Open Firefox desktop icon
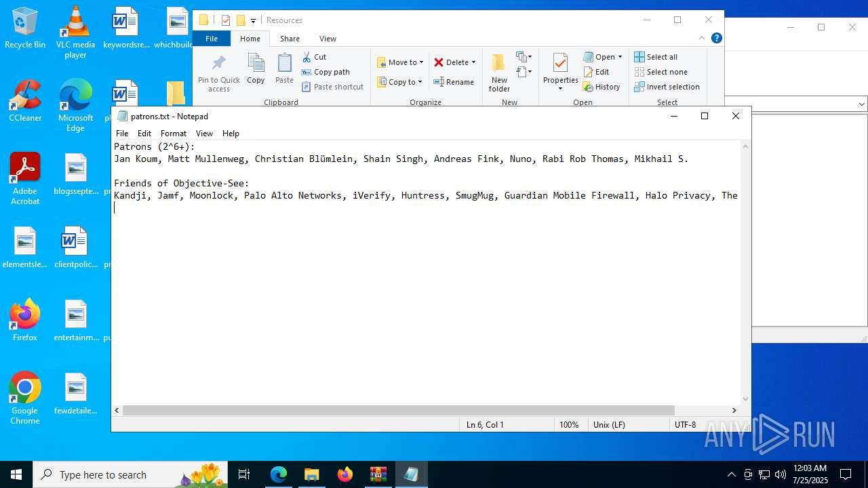This screenshot has height=488, width=868. click(25, 321)
